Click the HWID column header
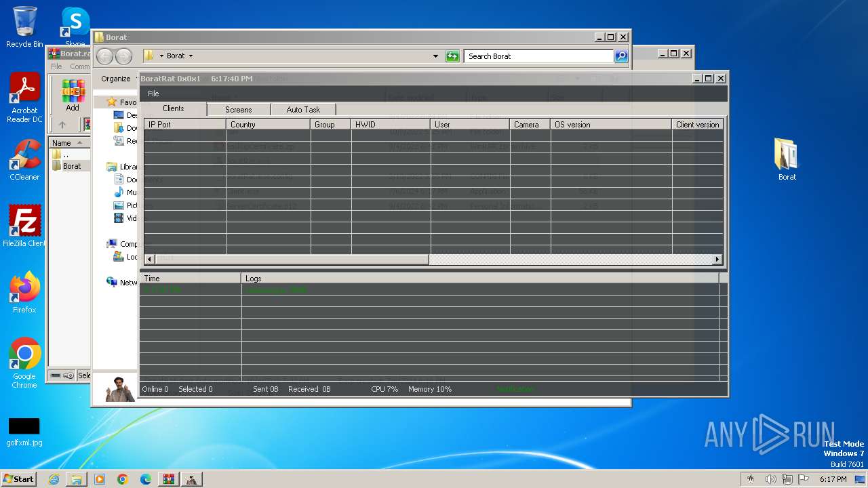 coord(391,125)
